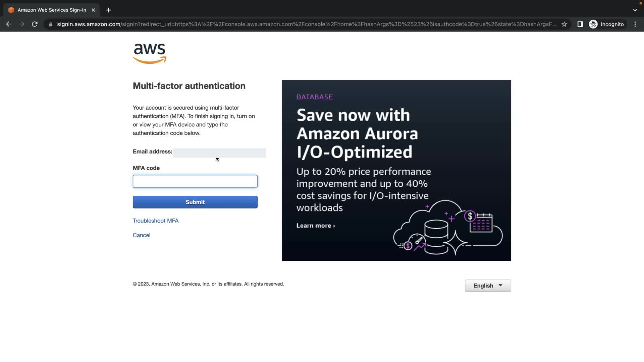Click the address bar URL
644x362 pixels.
[x=302, y=24]
